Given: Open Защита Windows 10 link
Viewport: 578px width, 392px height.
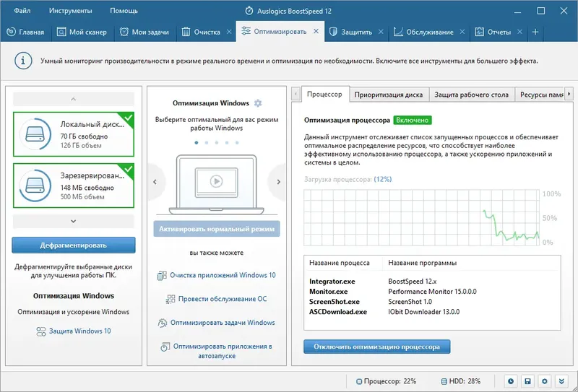Looking at the screenshot, I should coord(74,331).
